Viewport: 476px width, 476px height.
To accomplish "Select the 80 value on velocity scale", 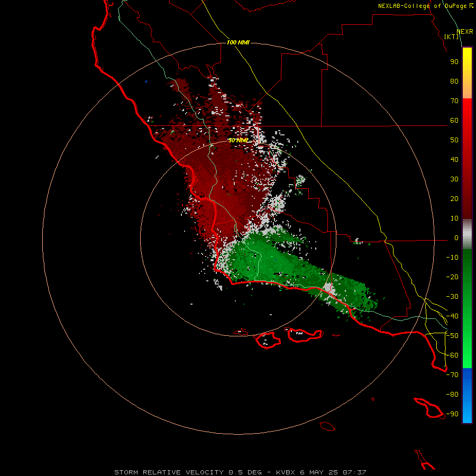I will coord(454,81).
